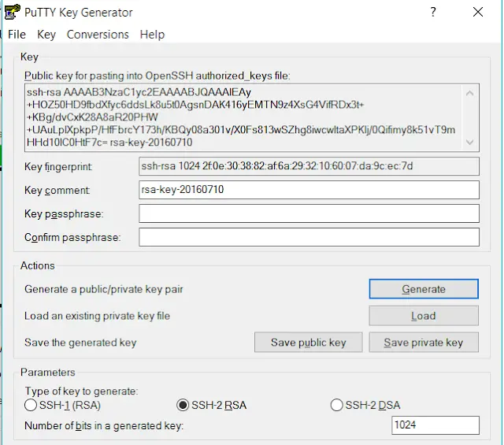The width and height of the screenshot is (504, 445).
Task: Click Save public key button
Action: click(309, 343)
